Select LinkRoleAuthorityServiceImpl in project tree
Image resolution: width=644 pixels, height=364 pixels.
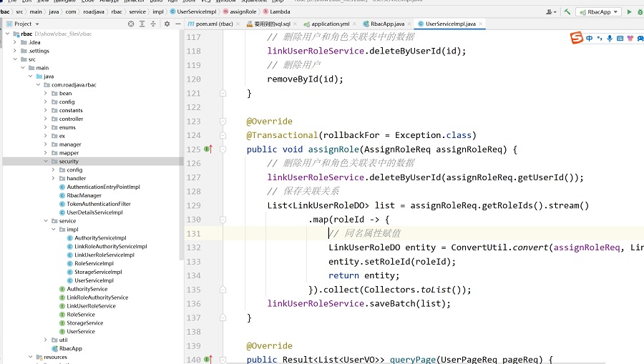[110, 246]
